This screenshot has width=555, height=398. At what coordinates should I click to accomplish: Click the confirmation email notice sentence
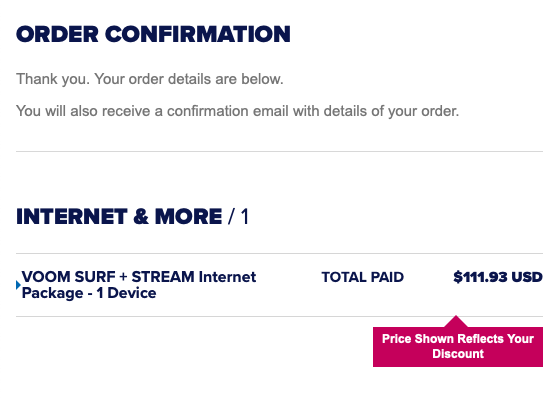238,111
